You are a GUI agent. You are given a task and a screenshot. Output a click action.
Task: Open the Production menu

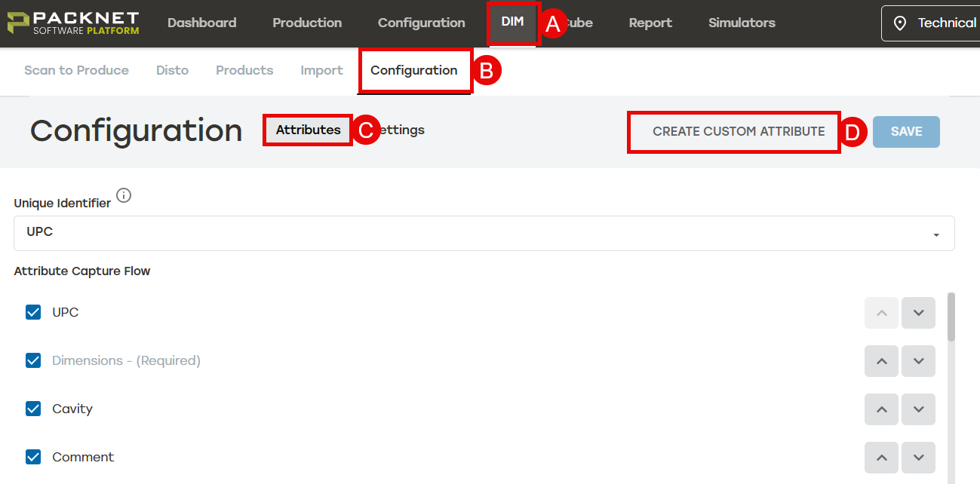[x=307, y=23]
